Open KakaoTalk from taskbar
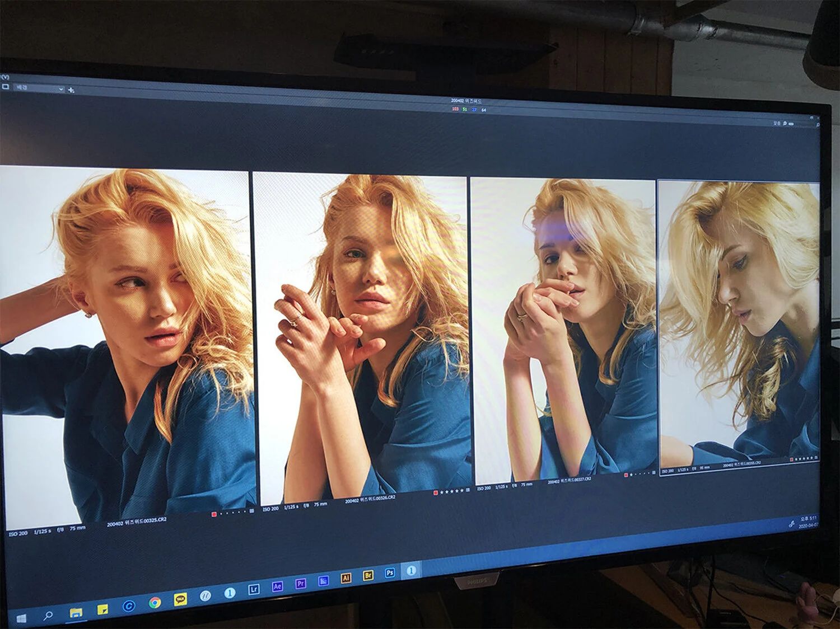The image size is (840, 629). (180, 599)
